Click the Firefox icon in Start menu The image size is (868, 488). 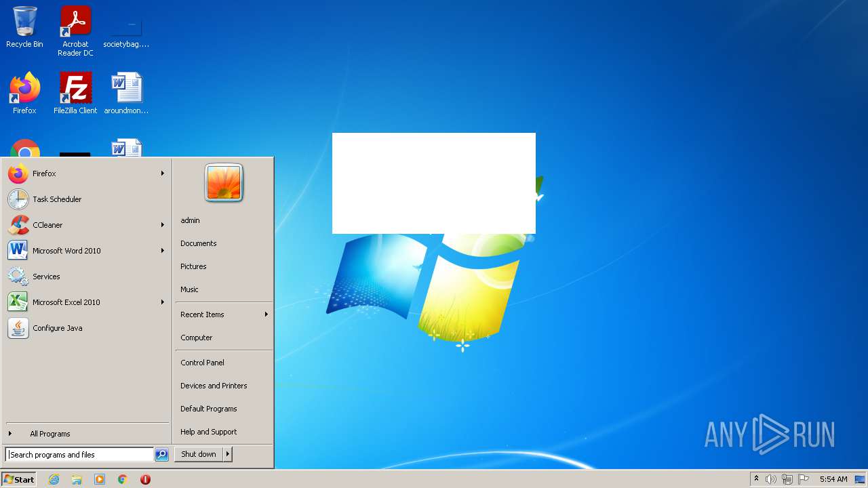(18, 174)
